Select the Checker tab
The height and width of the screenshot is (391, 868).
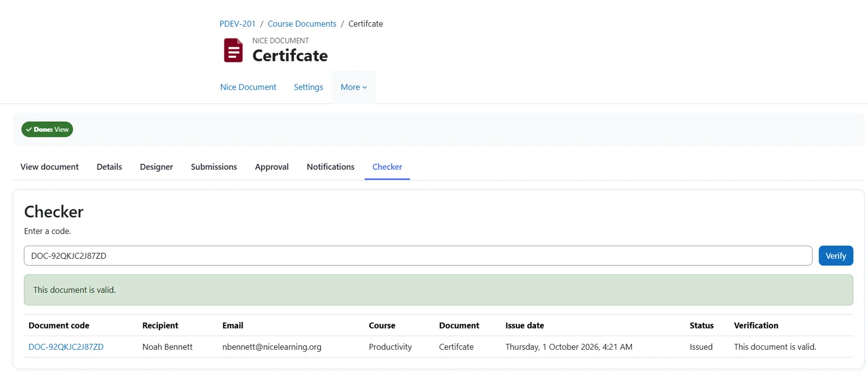pyautogui.click(x=387, y=167)
